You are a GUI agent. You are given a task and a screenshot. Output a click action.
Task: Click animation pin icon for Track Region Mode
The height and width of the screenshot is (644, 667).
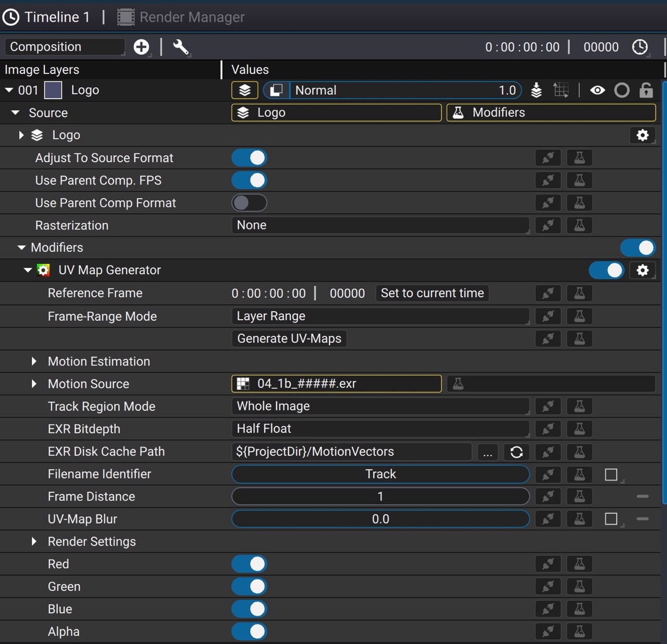[x=548, y=406]
